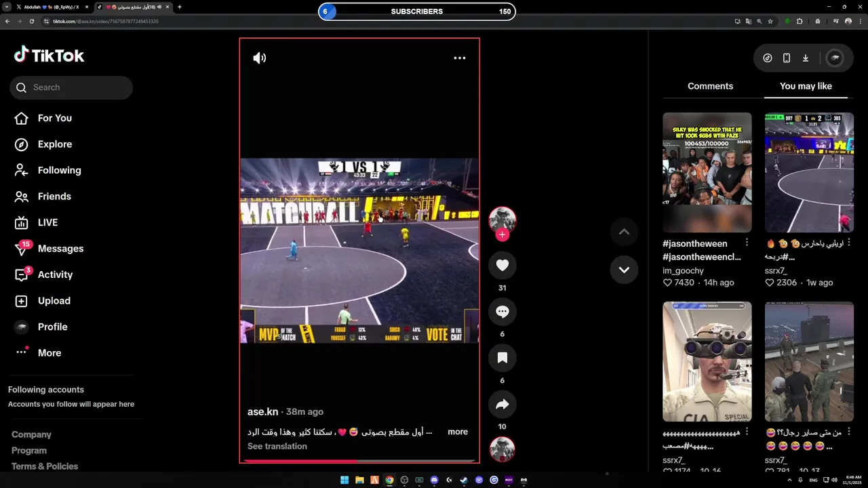Screen dimensions: 868x488
Task: Click the browser back arrow
Action: point(7,21)
